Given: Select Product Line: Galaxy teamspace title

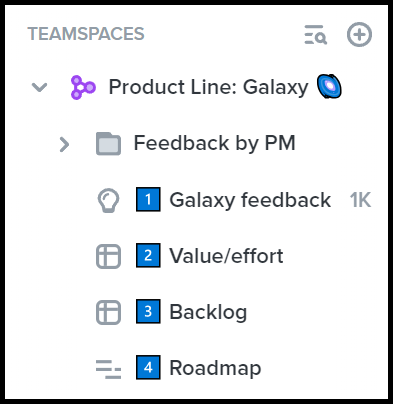Looking at the screenshot, I should click(x=208, y=88).
